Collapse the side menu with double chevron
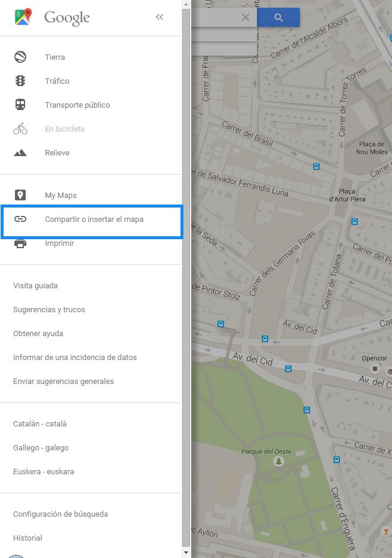The height and width of the screenshot is (558, 392). click(x=160, y=17)
